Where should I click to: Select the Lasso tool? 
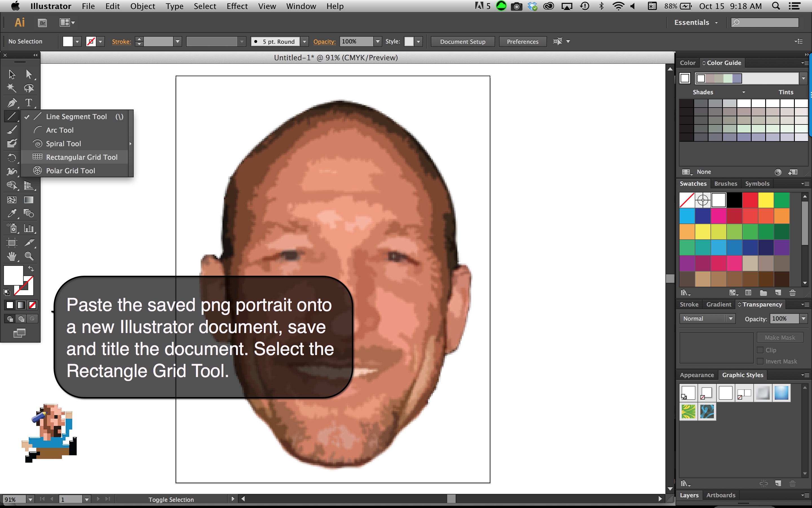coord(29,88)
